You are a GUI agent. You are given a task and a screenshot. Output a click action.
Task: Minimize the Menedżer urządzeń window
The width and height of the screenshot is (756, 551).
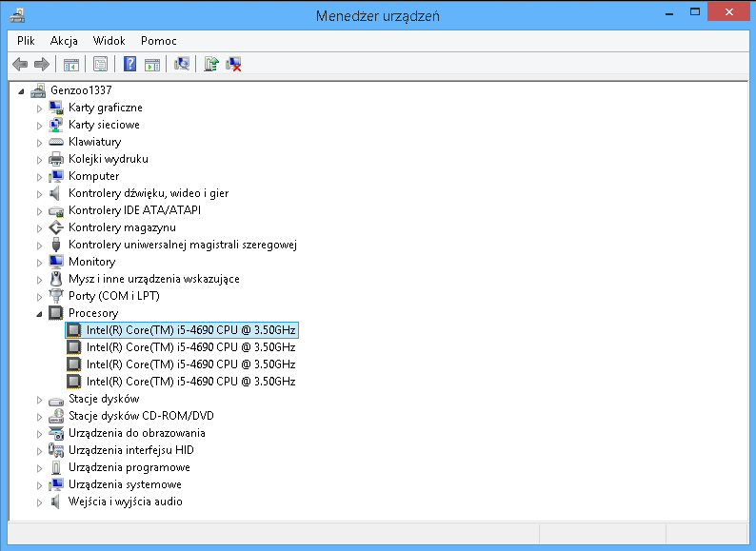(x=669, y=13)
